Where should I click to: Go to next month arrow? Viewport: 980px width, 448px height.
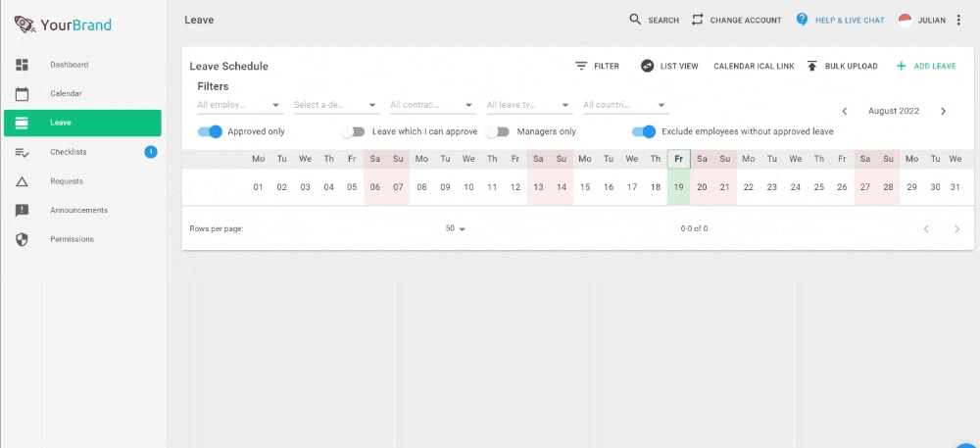tap(943, 111)
